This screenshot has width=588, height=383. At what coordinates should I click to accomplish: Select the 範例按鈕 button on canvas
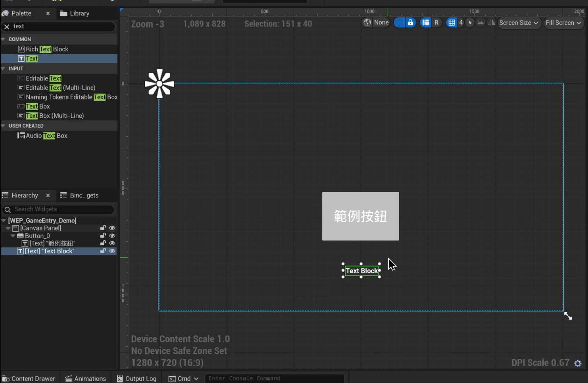click(x=360, y=216)
